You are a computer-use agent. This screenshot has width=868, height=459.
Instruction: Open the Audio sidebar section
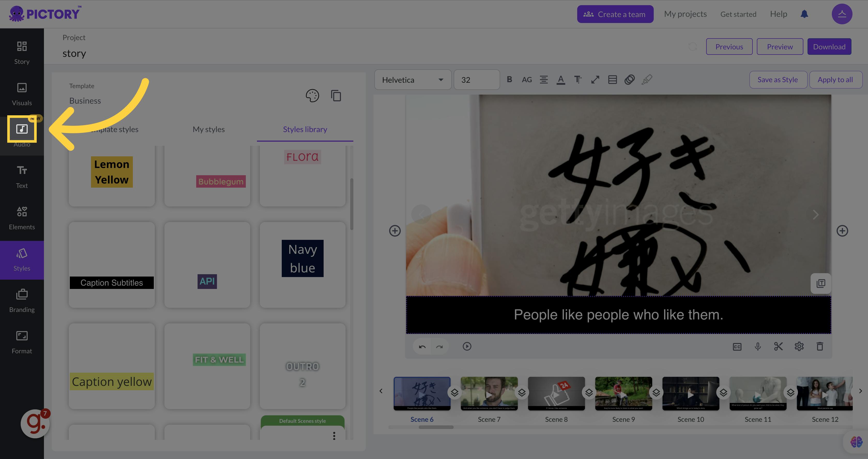coord(22,136)
